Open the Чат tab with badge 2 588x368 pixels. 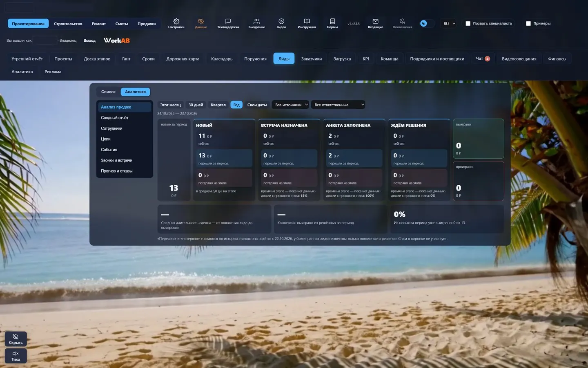tap(483, 58)
